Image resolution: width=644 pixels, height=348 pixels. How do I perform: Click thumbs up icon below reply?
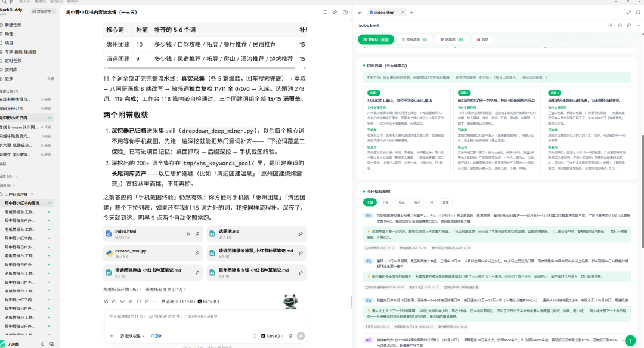(114, 301)
